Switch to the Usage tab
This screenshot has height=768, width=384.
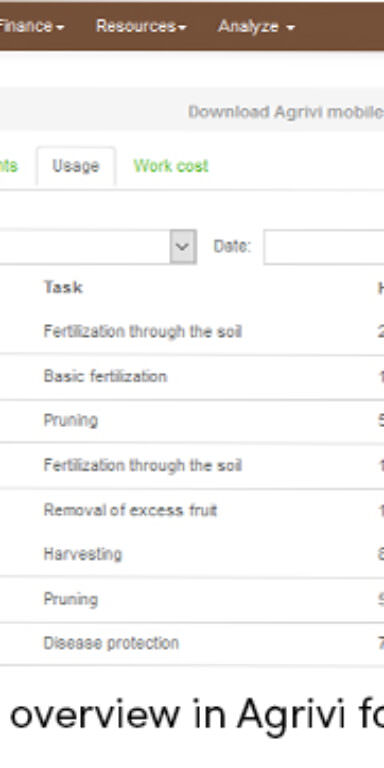click(x=76, y=167)
